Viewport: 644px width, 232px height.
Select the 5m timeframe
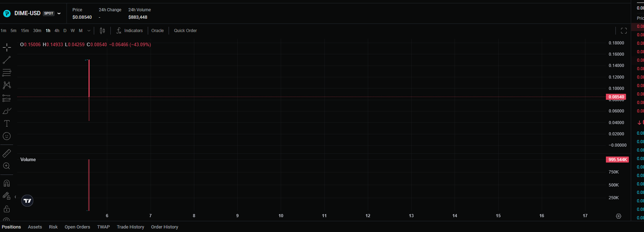pos(13,31)
